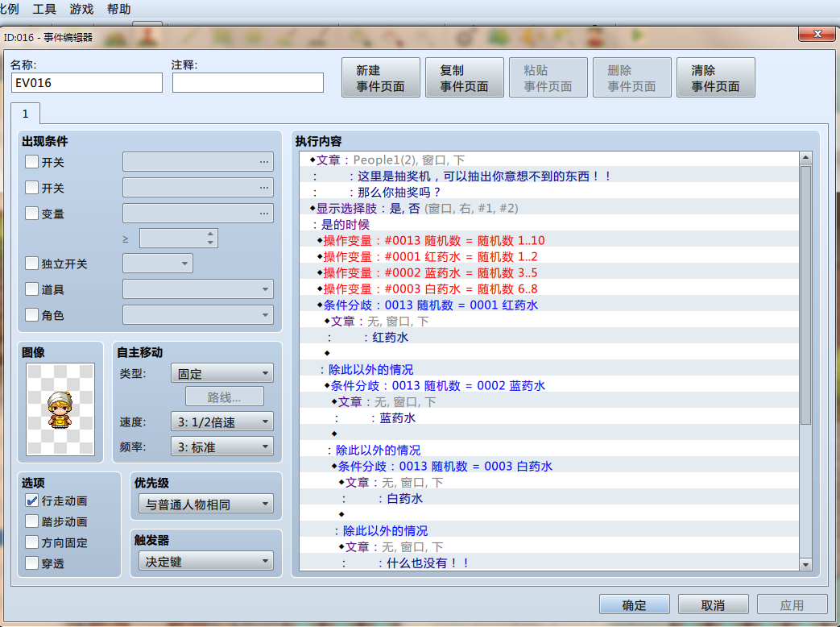Enable the second 开关 condition checkbox
The width and height of the screenshot is (840, 627).
(x=32, y=187)
